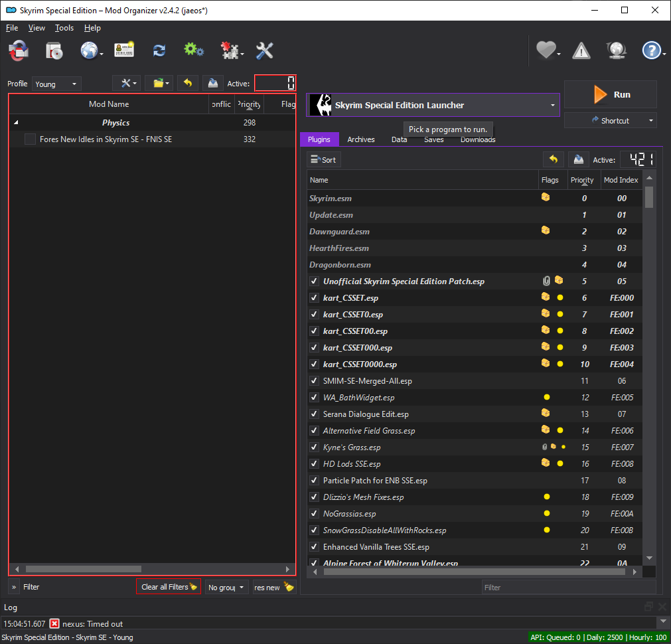
Task: Toggle Particle Patch for ENB SSE.esp checkbox
Action: click(x=314, y=481)
